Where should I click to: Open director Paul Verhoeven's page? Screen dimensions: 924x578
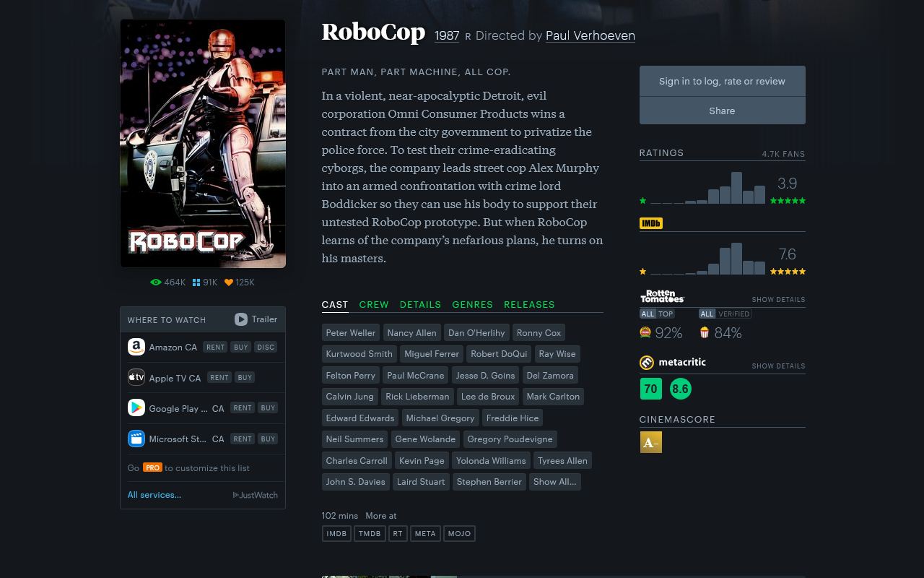click(590, 35)
